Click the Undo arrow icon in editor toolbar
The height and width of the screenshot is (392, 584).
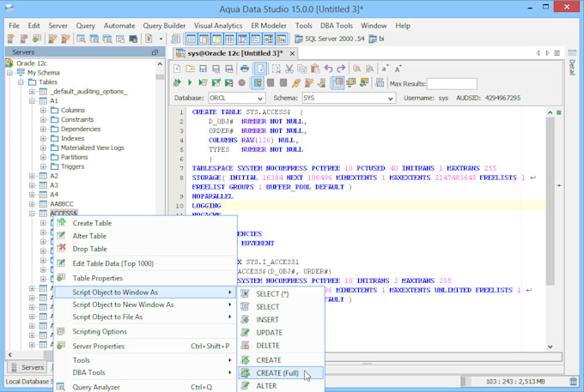(x=327, y=69)
